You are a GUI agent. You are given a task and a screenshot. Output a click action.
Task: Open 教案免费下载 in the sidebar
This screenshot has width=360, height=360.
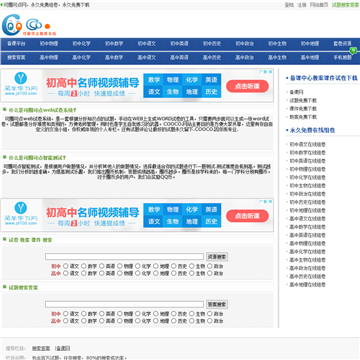[303, 117]
